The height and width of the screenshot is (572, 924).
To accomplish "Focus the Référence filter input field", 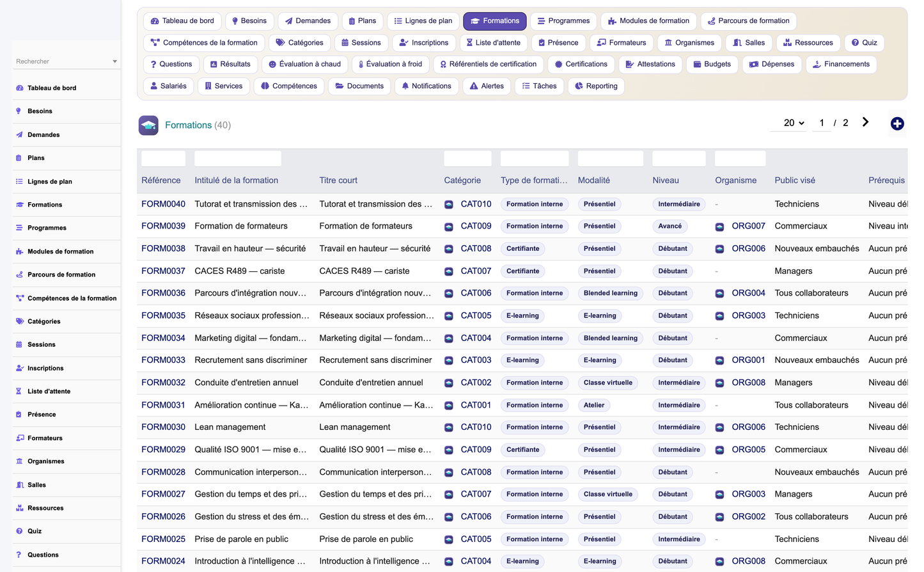I will click(163, 159).
